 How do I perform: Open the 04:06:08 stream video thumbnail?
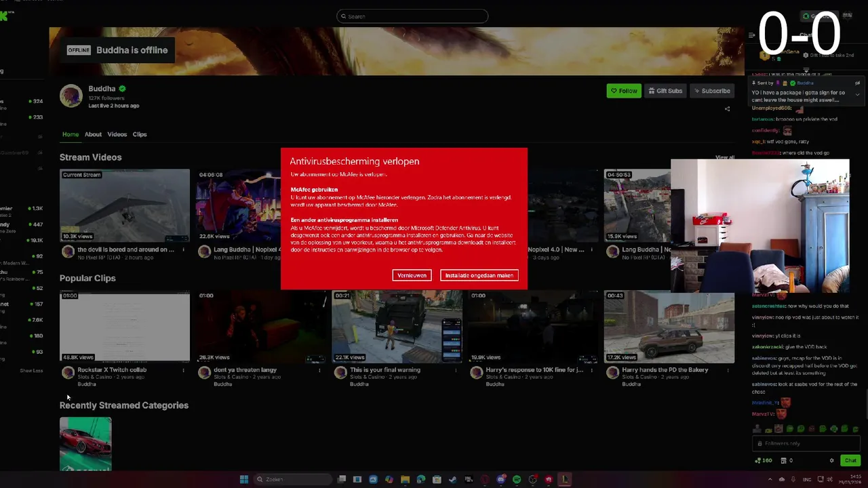238,205
